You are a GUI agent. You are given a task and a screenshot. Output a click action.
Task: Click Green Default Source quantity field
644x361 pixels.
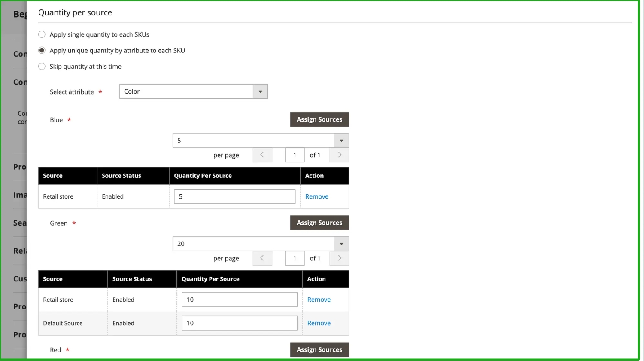click(239, 323)
